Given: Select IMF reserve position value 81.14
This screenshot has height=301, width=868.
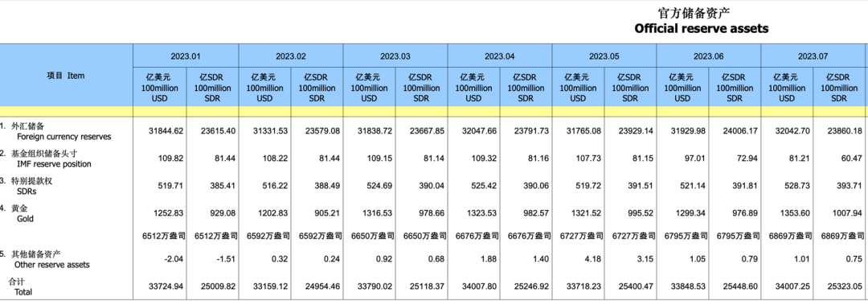Looking at the screenshot, I should coord(435,159).
